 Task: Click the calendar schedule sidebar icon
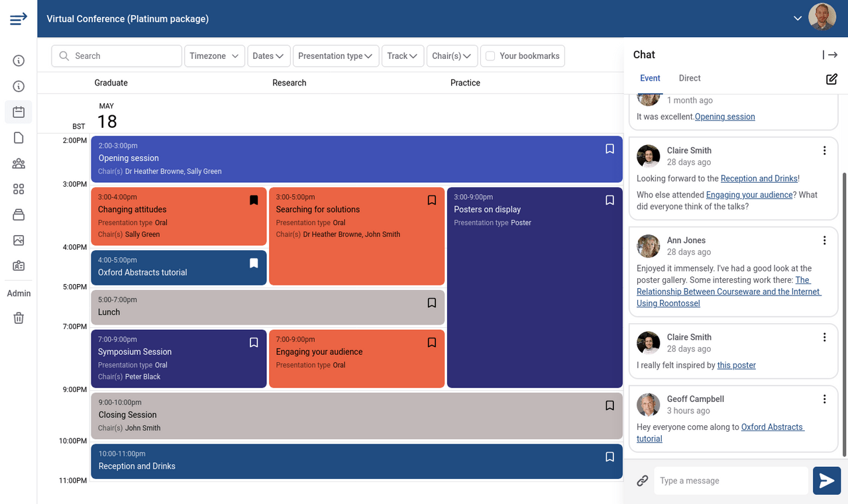[19, 112]
